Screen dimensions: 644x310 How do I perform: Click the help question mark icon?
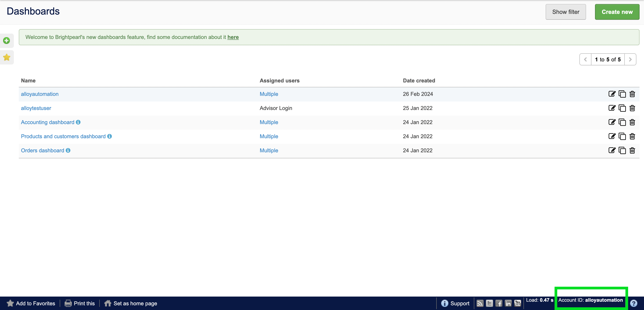633,303
